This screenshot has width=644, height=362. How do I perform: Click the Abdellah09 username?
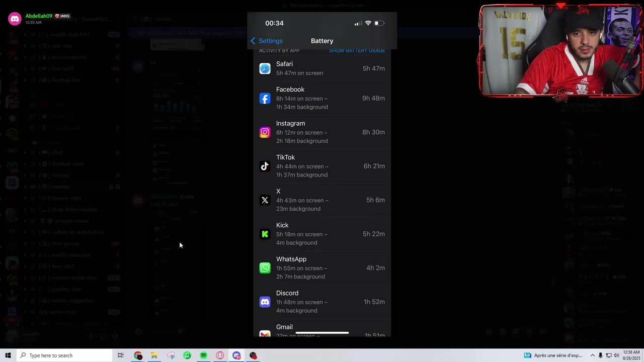coord(39,16)
